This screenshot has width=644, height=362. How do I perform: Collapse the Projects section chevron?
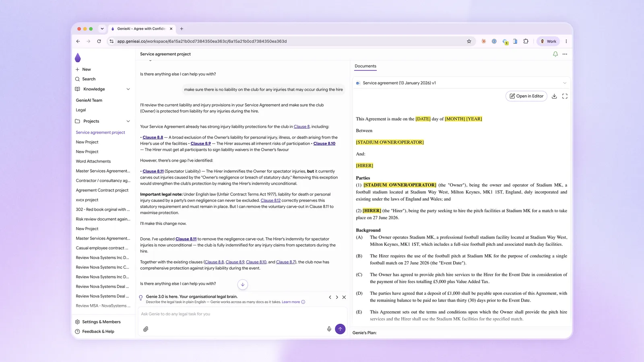click(128, 121)
